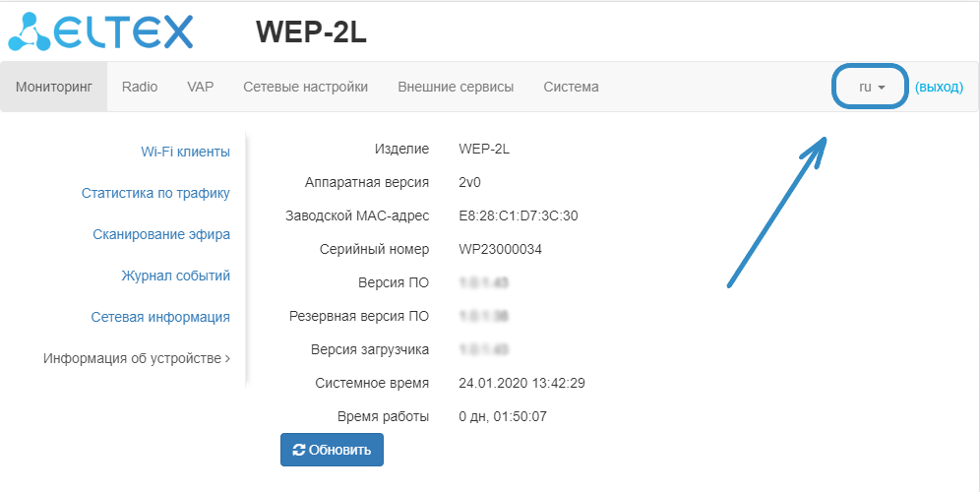Go to the VAP tab
The image size is (980, 492).
click(201, 87)
